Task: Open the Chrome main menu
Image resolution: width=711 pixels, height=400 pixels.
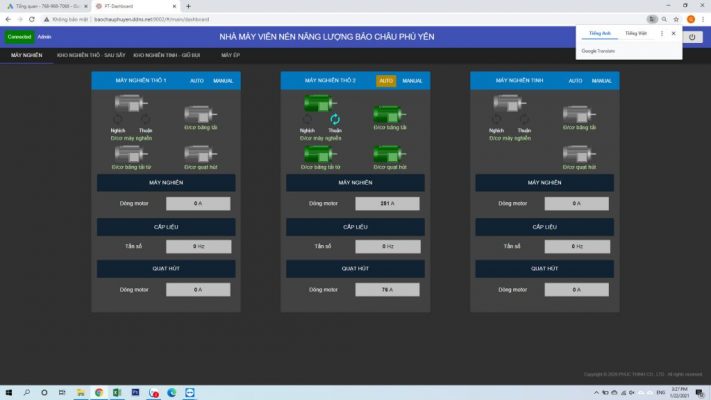Action: 703,19
